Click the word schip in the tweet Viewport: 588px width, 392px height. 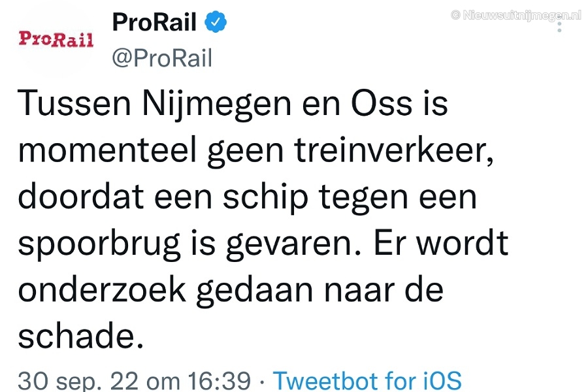(x=265, y=198)
